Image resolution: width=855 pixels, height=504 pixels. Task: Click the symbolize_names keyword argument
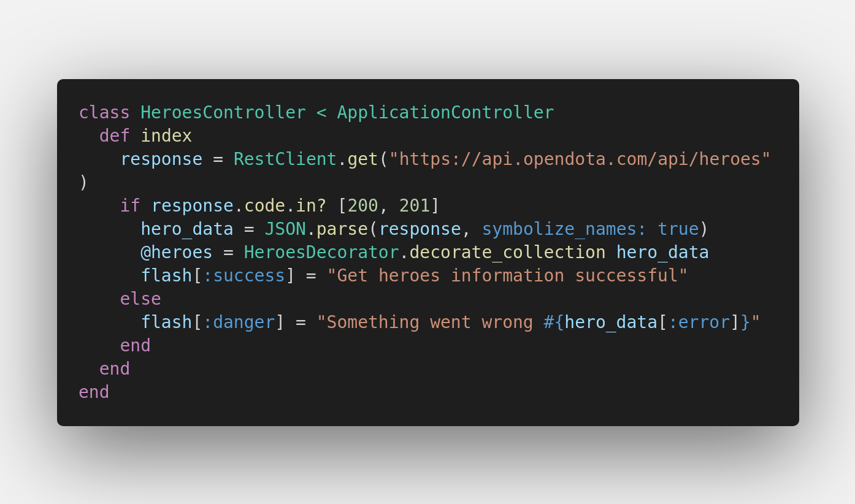[x=564, y=229]
